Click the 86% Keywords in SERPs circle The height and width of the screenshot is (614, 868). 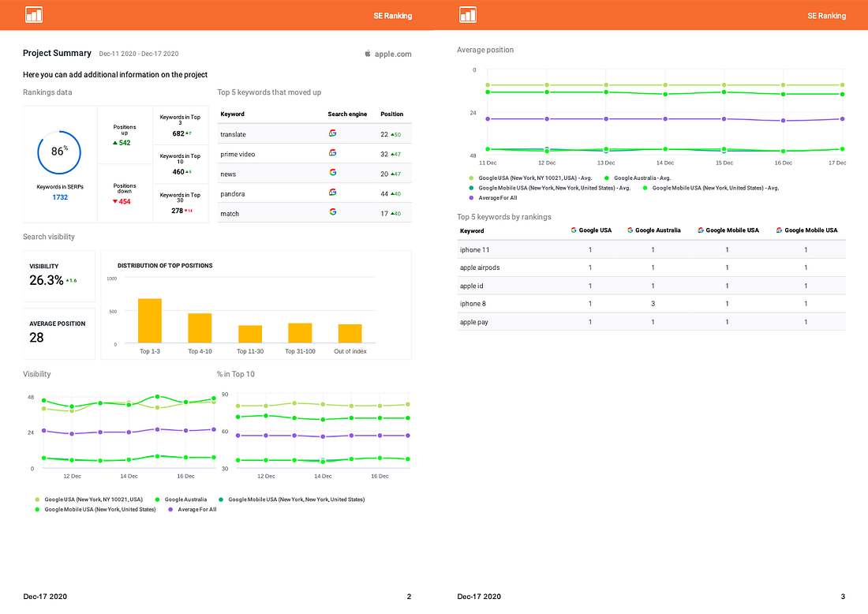59,152
